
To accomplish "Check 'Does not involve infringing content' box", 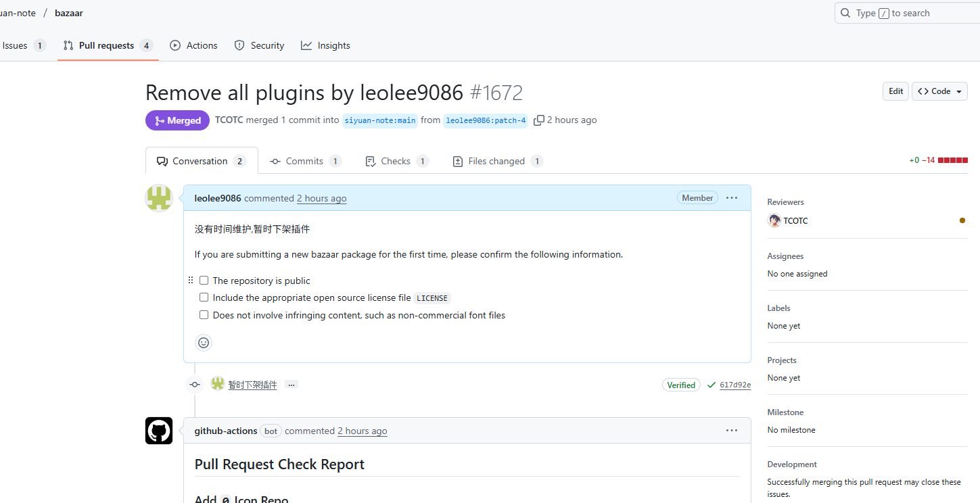I will [204, 315].
